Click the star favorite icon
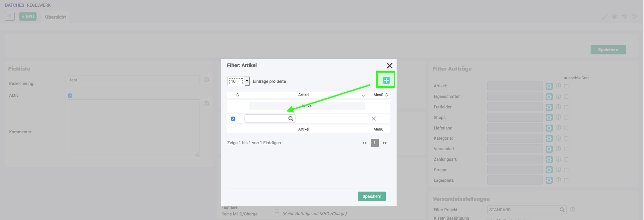Image resolution: width=644 pixels, height=220 pixels. 624,16
